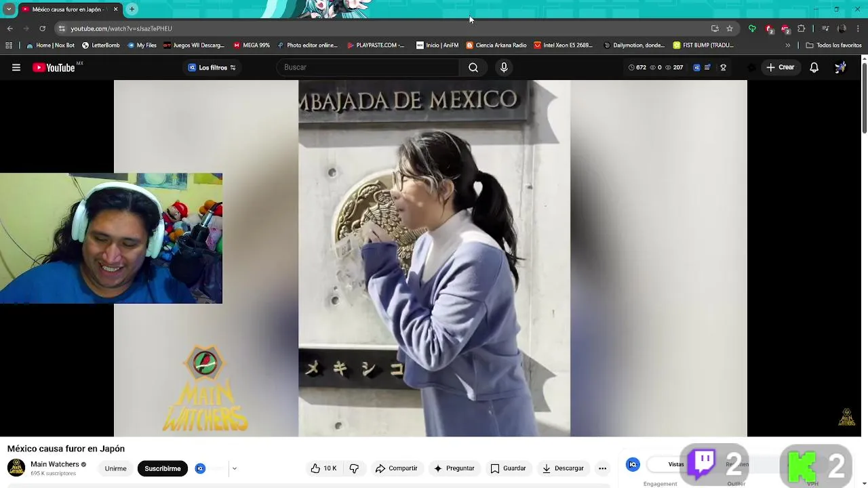Go back with the browser back arrow

point(9,28)
